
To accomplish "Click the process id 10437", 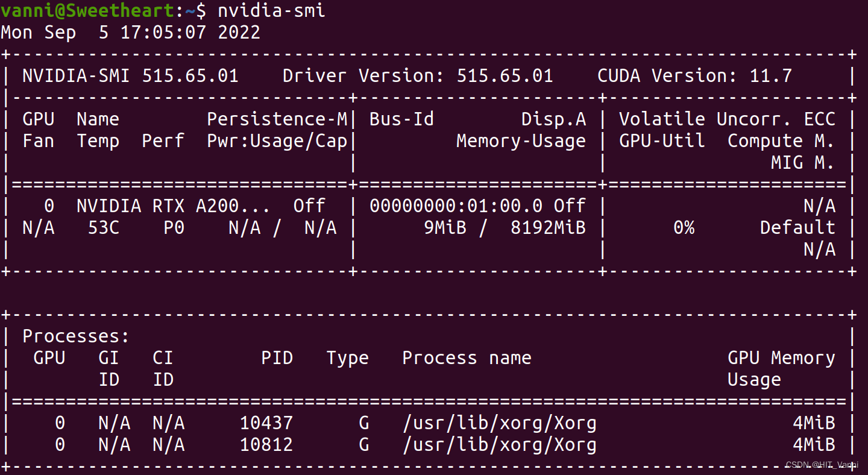I will 266,423.
